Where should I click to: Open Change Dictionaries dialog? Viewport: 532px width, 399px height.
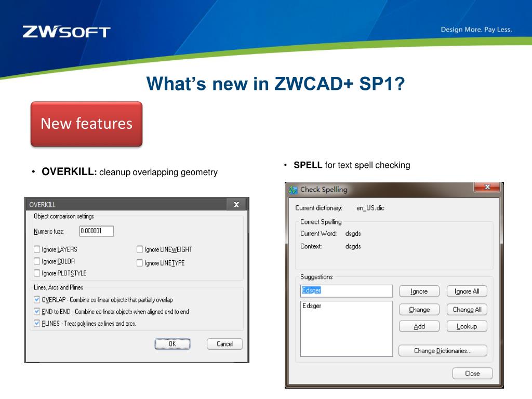(443, 351)
